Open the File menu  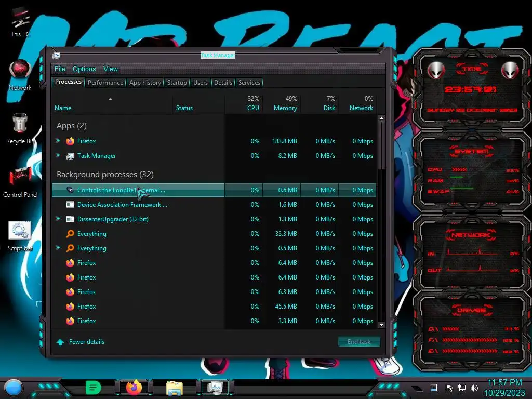coord(60,69)
